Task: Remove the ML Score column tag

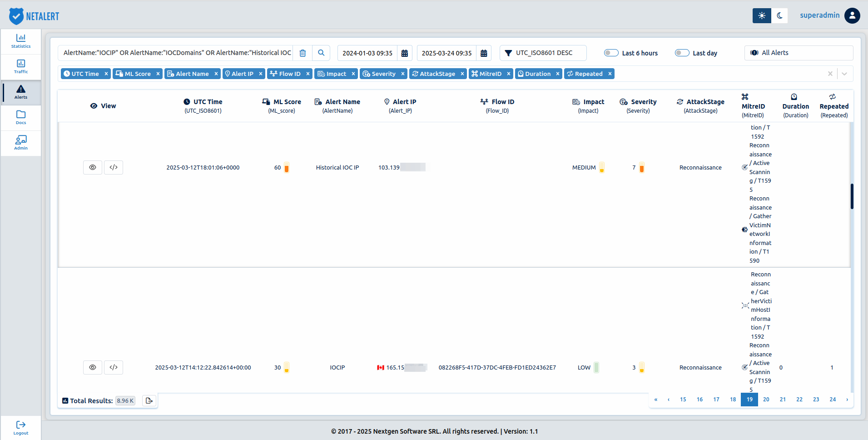Action: point(158,74)
